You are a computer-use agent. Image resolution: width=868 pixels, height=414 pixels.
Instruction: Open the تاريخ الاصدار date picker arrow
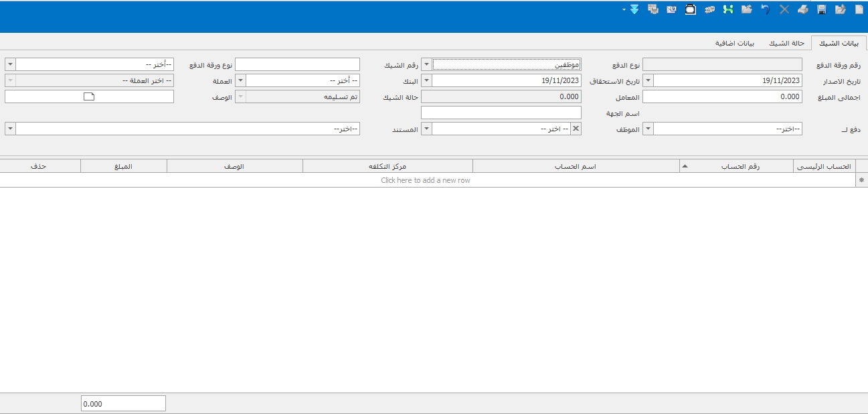[x=648, y=80]
